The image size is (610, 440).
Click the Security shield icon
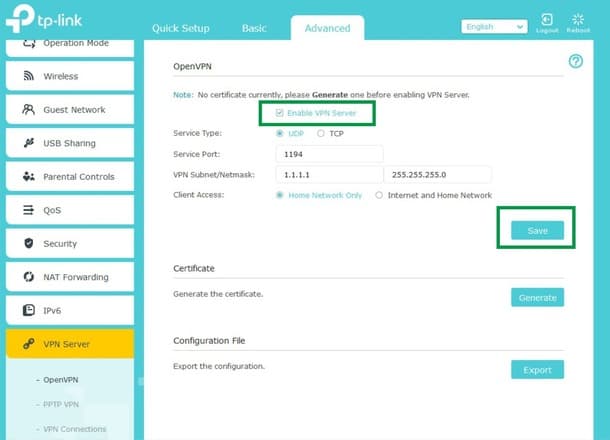(28, 243)
